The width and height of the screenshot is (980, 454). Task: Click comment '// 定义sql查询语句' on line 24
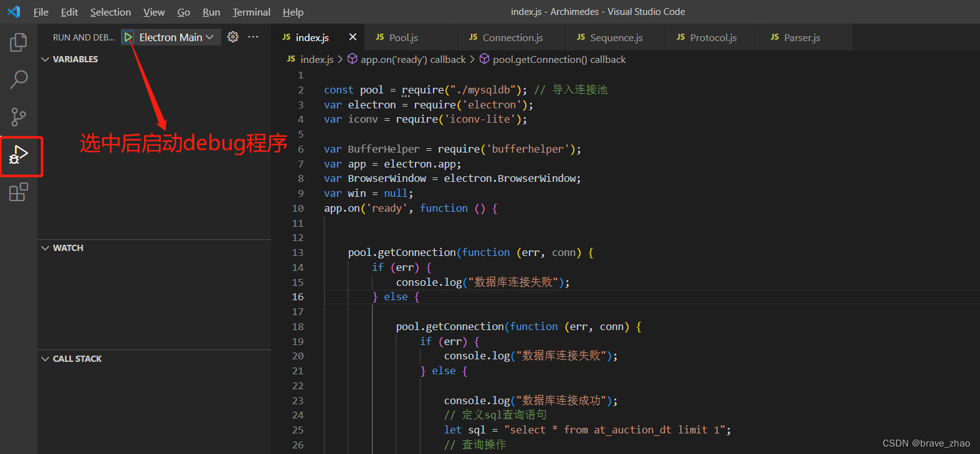tap(495, 415)
